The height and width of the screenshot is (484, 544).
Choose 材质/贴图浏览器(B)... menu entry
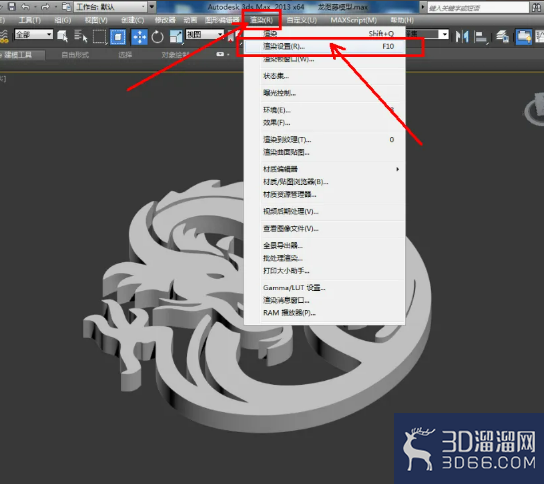click(x=325, y=181)
